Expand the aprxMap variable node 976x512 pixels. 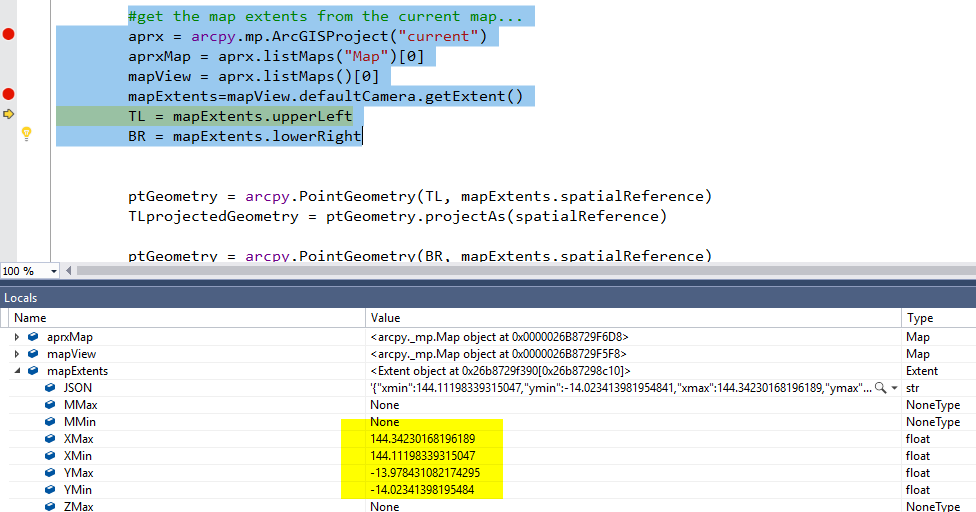pos(17,337)
